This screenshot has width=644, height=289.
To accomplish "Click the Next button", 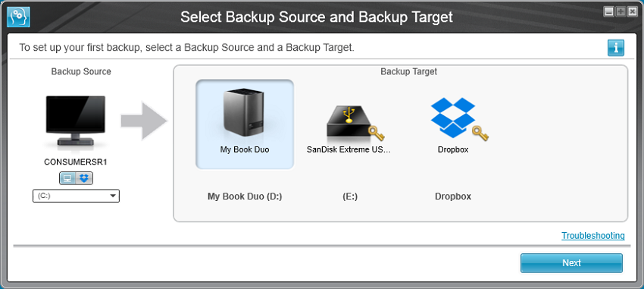I will click(x=571, y=263).
